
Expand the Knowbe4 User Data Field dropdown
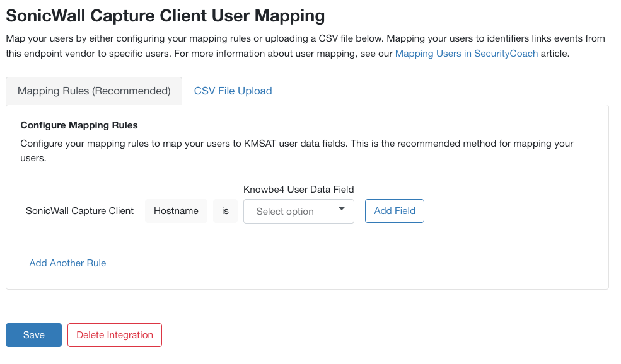pyautogui.click(x=298, y=211)
